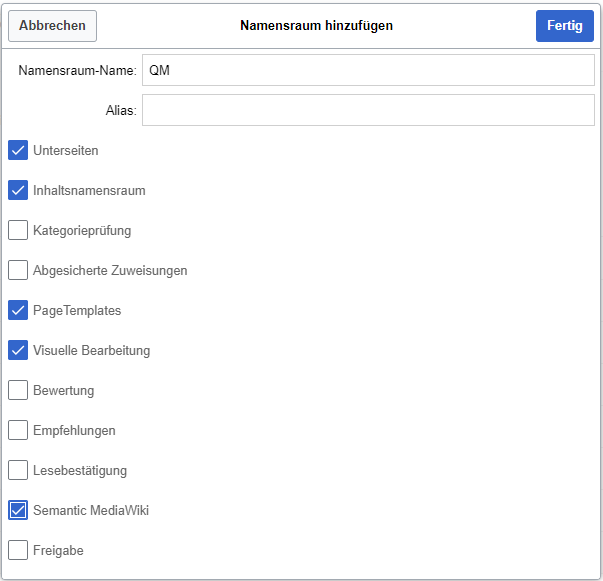Click the 'Abgesicherte Zuweisungen' label text

110,270
